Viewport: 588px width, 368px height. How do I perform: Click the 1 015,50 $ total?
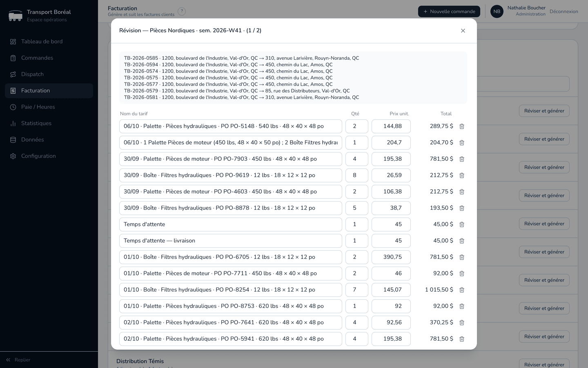[439, 290]
